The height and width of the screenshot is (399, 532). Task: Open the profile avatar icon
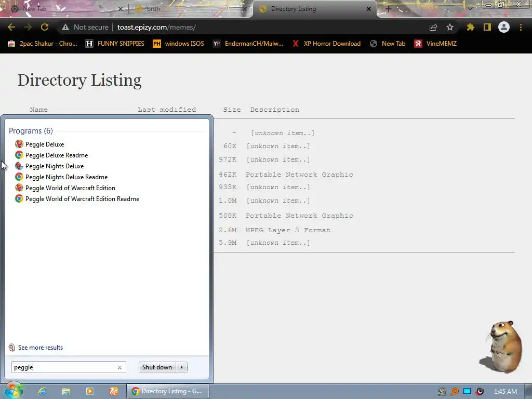pos(504,27)
